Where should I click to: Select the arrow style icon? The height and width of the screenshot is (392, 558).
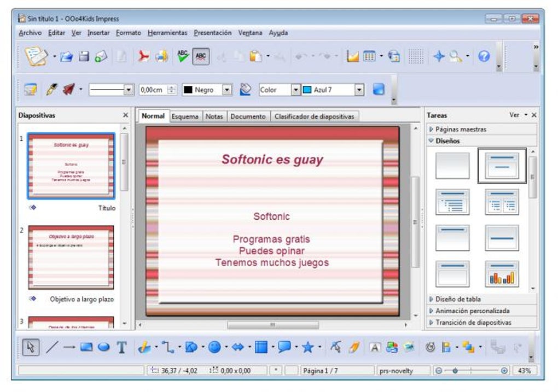(69, 89)
